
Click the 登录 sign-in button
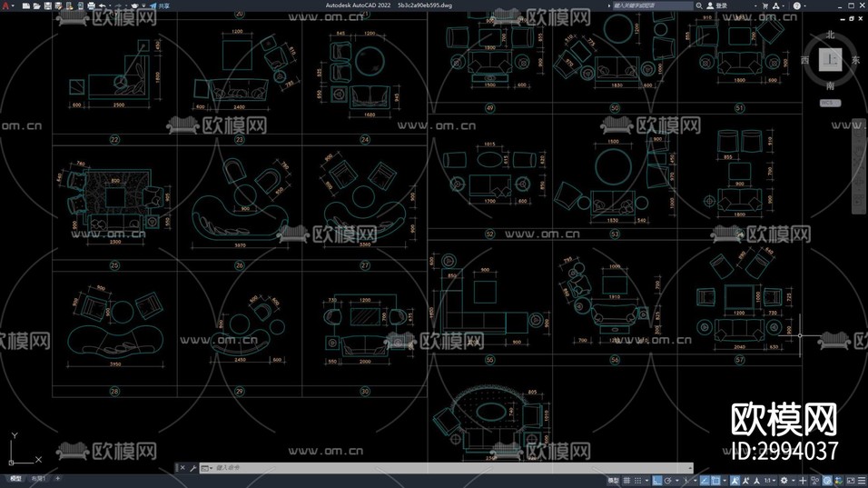point(718,5)
